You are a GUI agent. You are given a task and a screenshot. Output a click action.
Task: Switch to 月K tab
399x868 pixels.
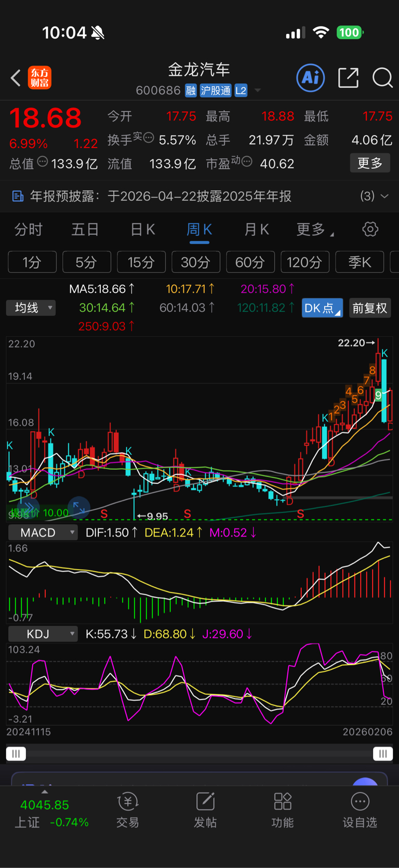[x=257, y=229]
